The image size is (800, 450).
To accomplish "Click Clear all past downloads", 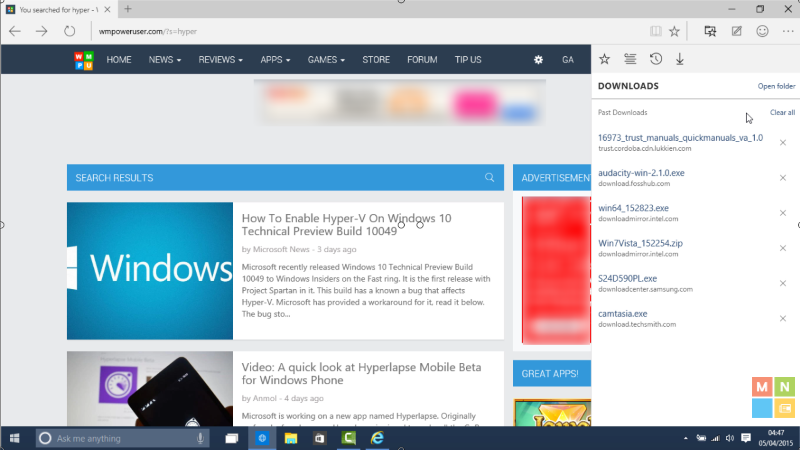I will pos(782,113).
